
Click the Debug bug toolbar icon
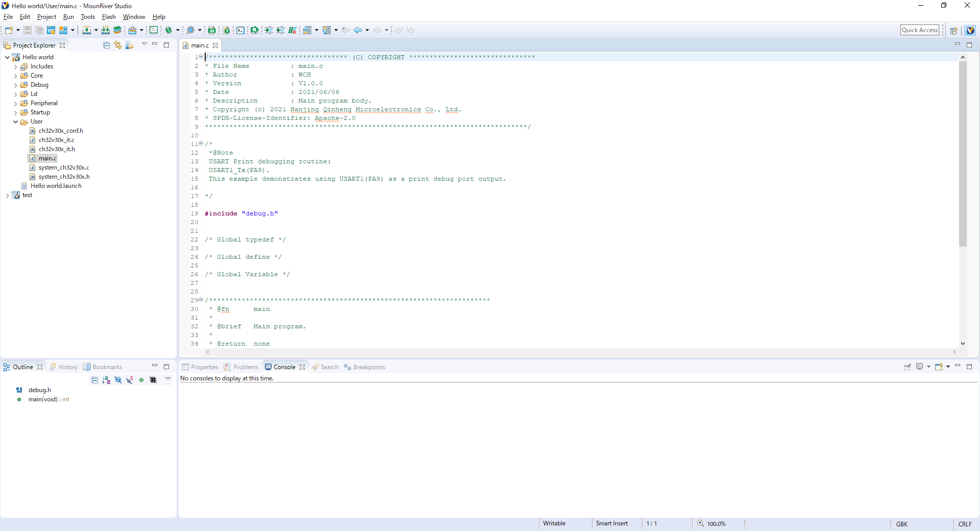click(x=168, y=30)
